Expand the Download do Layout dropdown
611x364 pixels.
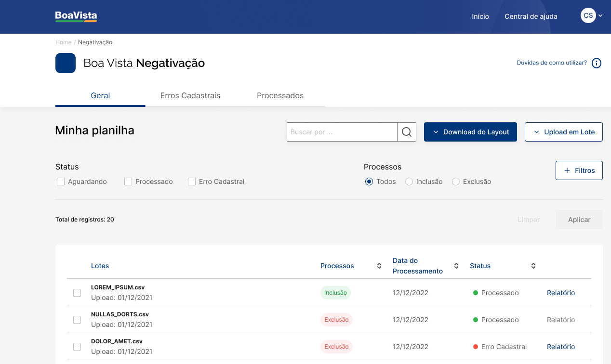[x=470, y=132]
